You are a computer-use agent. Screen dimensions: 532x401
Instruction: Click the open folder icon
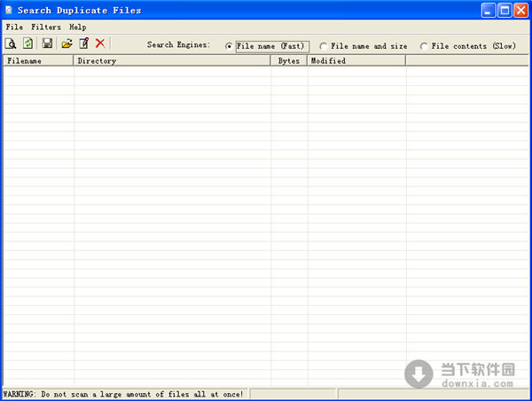click(x=66, y=43)
